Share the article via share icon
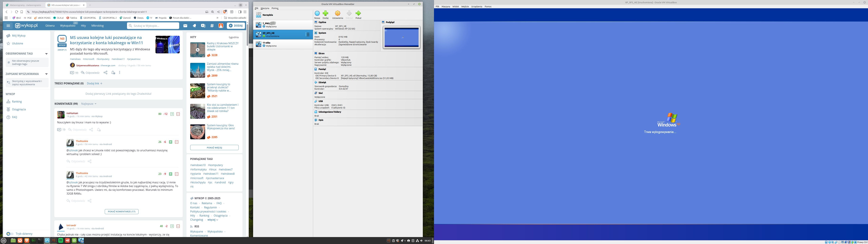 pyautogui.click(x=105, y=73)
